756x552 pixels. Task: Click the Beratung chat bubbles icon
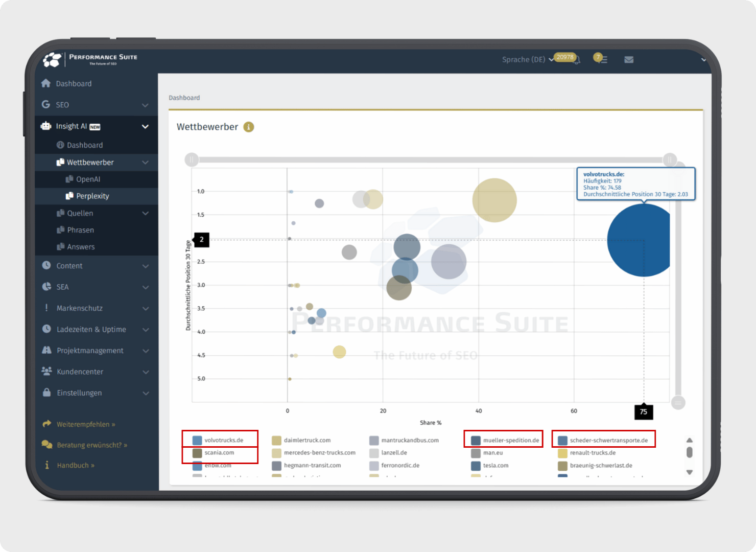(47, 445)
